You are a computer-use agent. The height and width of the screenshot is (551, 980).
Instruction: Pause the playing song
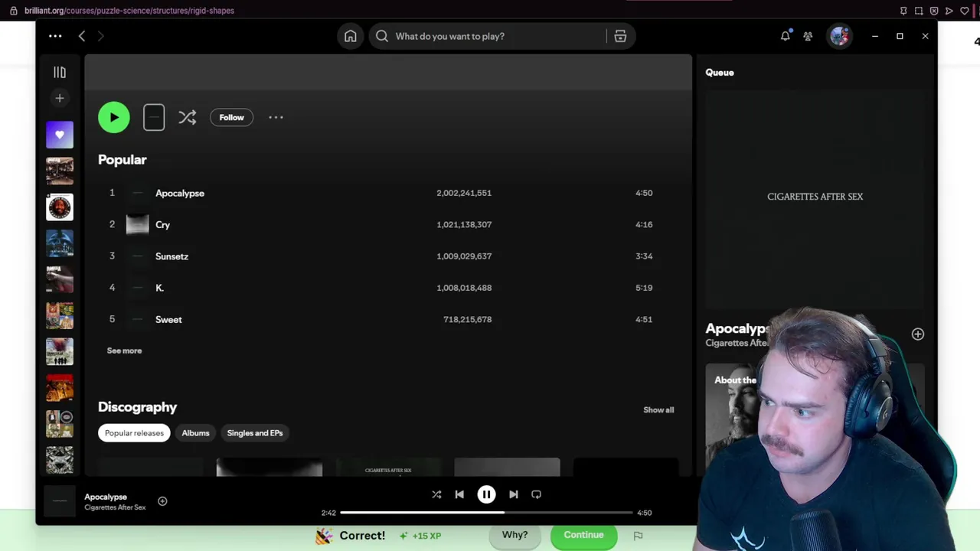coord(486,494)
